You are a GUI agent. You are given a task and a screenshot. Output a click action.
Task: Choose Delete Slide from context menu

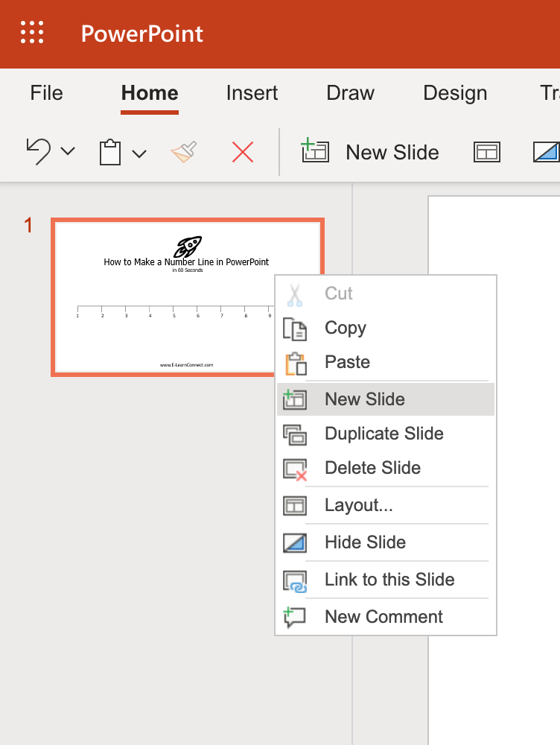(386, 468)
